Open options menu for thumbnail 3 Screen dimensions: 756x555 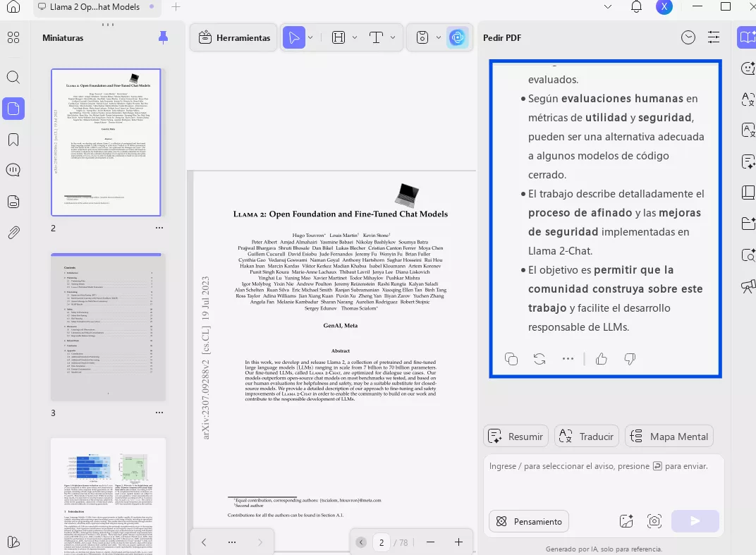click(159, 413)
